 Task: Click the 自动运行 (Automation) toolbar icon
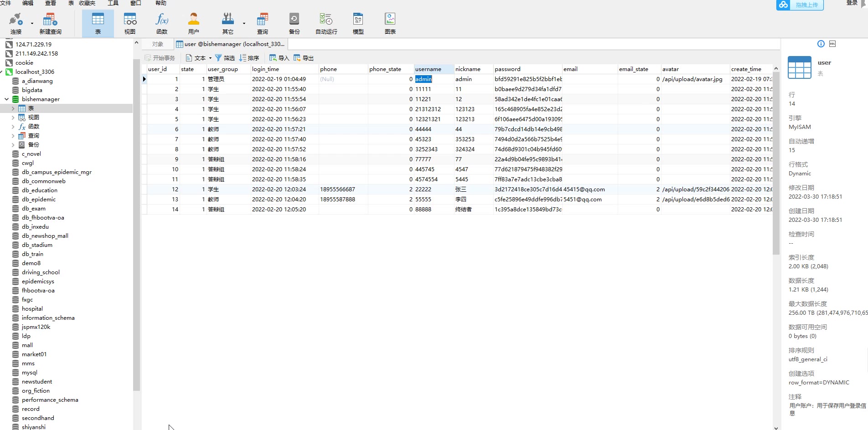pos(326,23)
